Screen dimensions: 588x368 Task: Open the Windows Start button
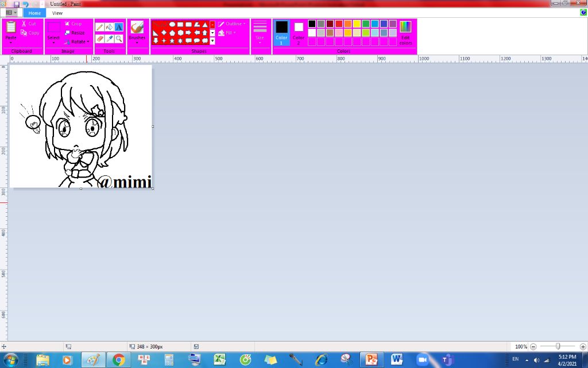(10, 360)
